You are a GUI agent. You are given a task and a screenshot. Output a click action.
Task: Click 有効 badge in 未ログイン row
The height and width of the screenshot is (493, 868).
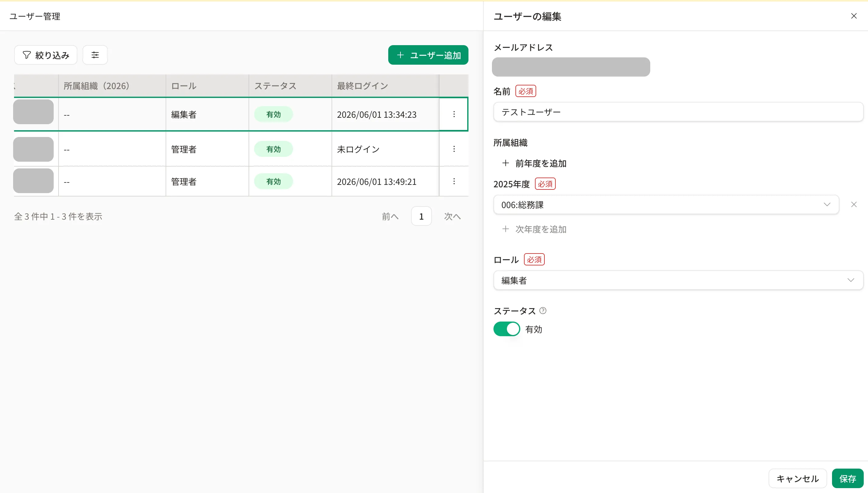tap(274, 149)
